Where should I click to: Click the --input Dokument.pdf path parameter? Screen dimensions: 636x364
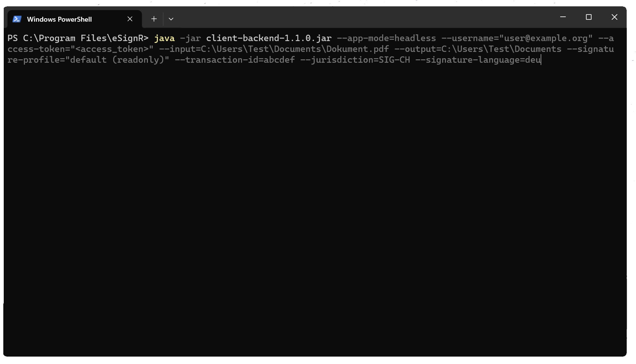click(x=274, y=49)
